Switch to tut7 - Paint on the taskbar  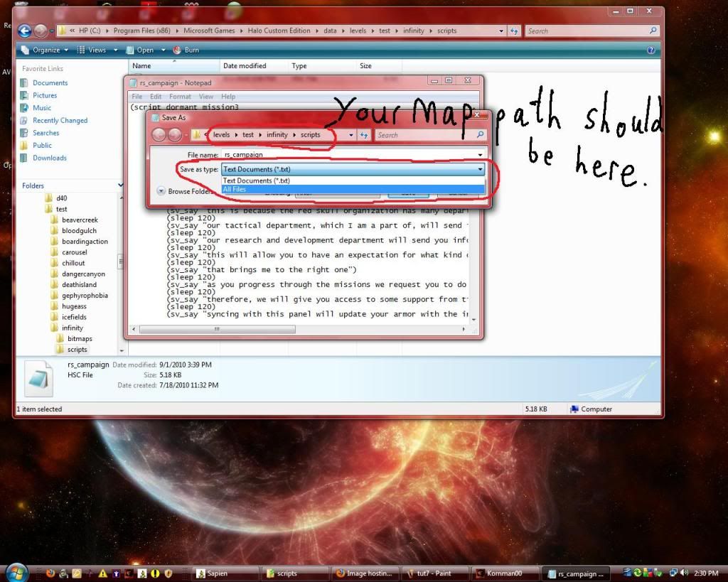pos(434,573)
